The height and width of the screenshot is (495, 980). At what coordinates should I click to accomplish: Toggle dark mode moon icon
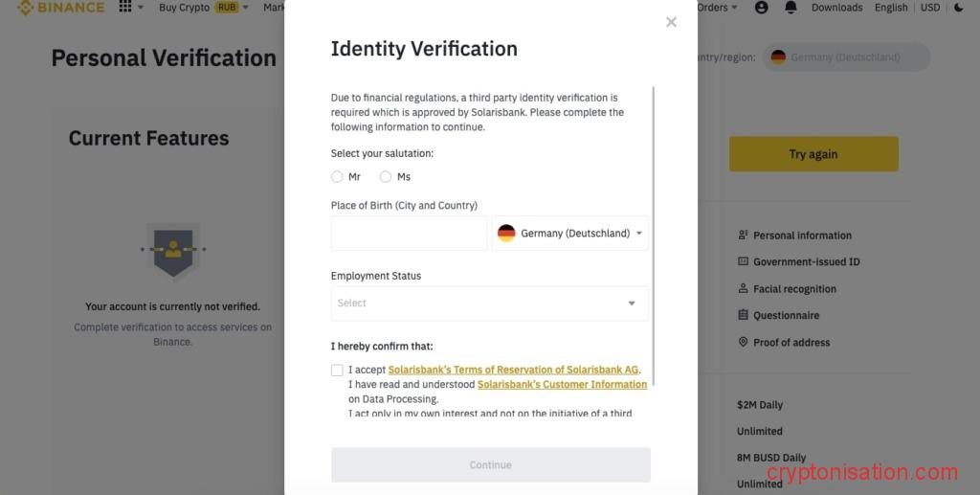click(x=959, y=8)
